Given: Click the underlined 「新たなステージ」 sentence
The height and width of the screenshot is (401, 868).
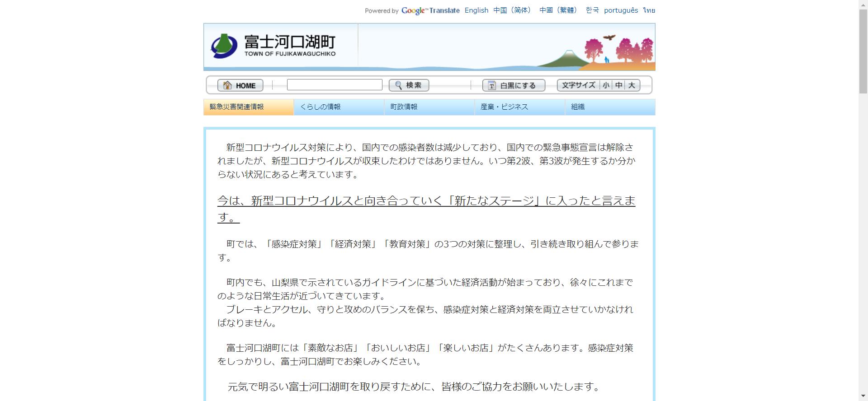Looking at the screenshot, I should click(x=426, y=209).
